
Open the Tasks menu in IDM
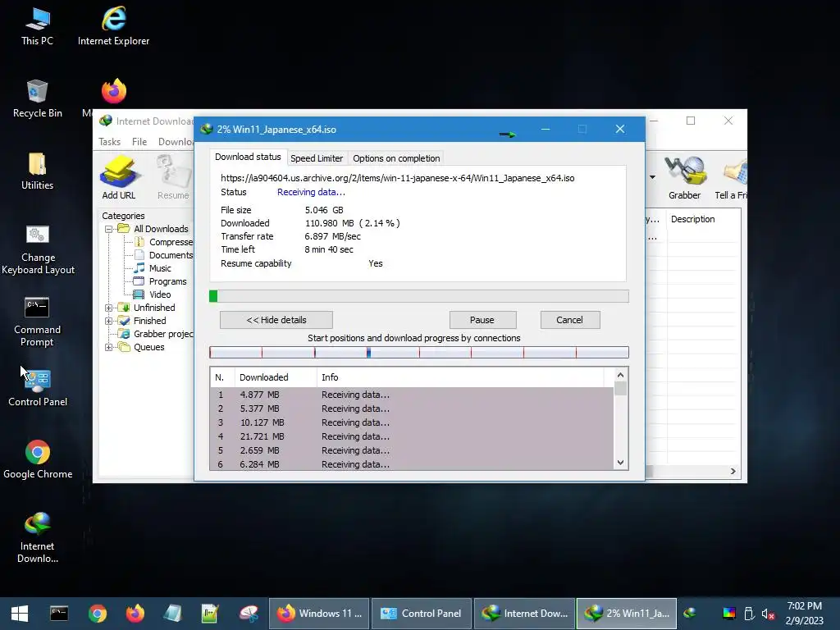109,142
